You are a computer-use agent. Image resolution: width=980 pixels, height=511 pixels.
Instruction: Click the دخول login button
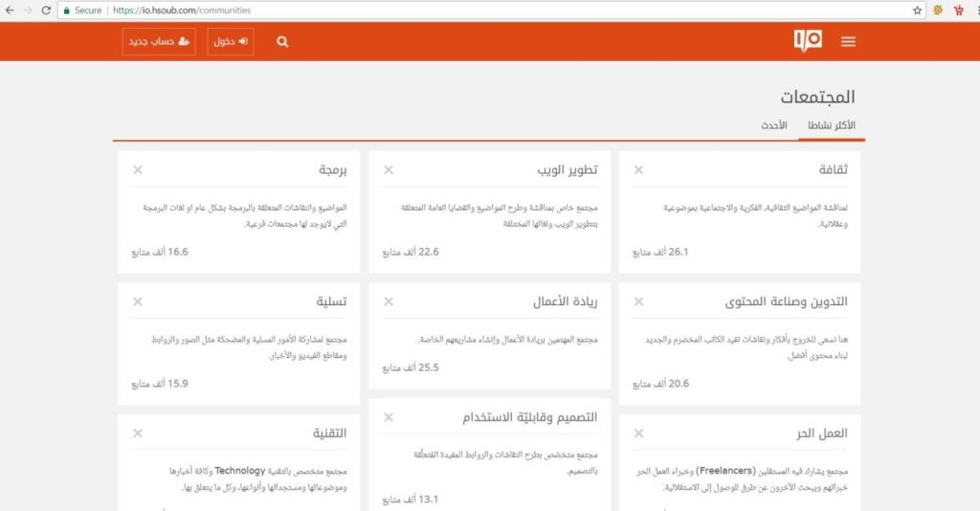[x=230, y=42]
